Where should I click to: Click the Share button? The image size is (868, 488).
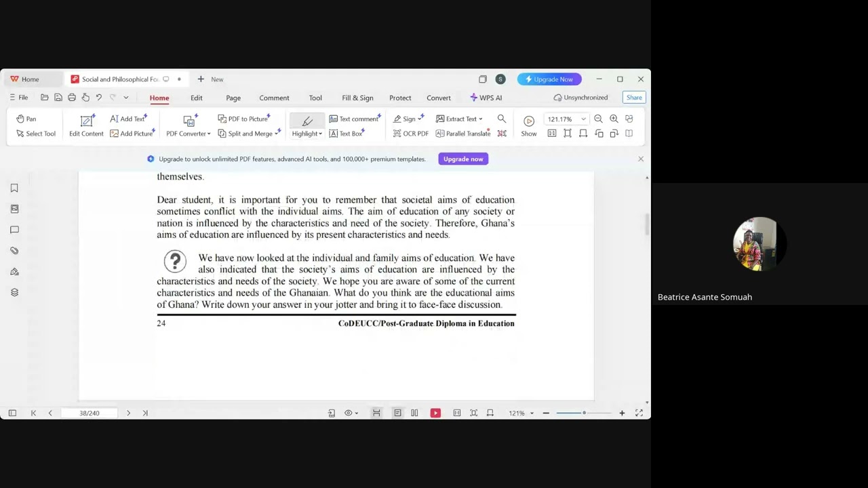(634, 98)
